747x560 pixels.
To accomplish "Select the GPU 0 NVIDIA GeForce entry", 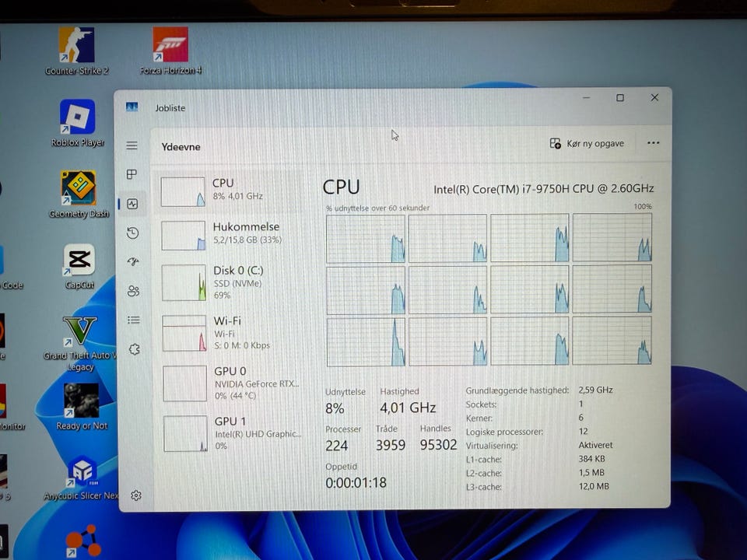I will (x=230, y=383).
